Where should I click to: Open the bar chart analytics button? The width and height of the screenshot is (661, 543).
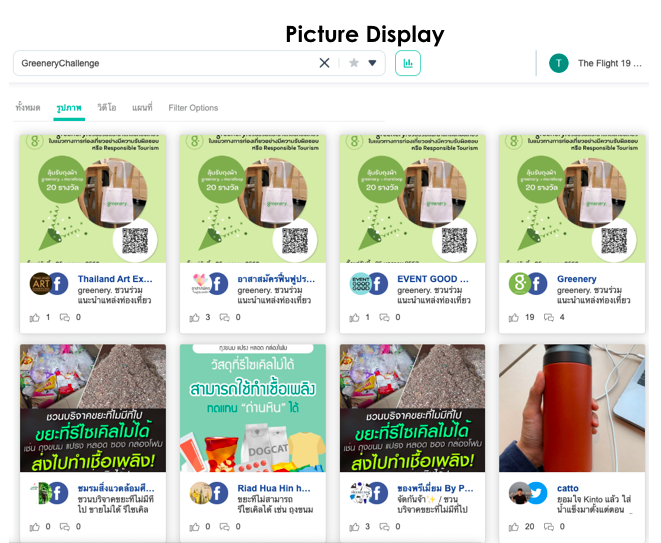coord(408,63)
